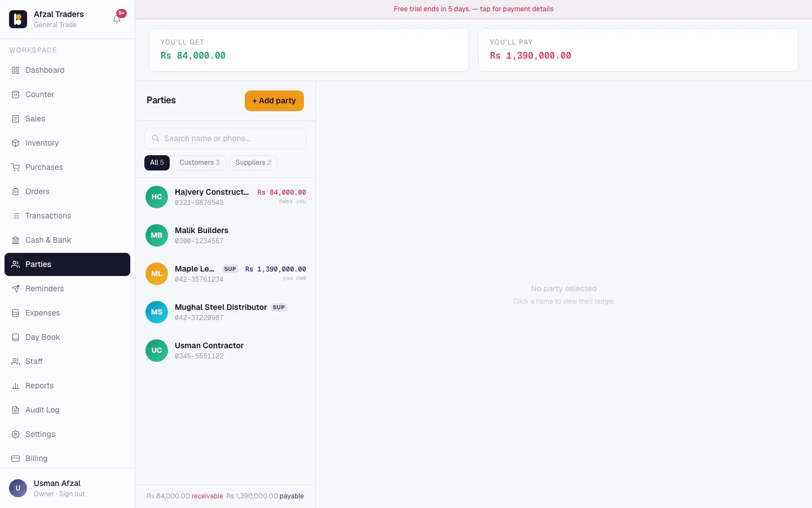Click the You'll Get Rs 84,000.00 card

[309, 50]
